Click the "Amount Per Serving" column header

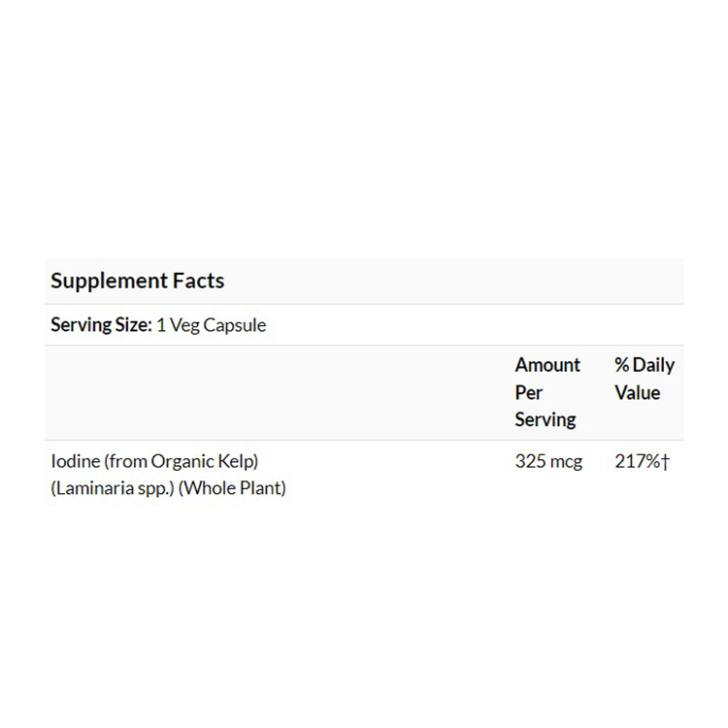pos(547,392)
